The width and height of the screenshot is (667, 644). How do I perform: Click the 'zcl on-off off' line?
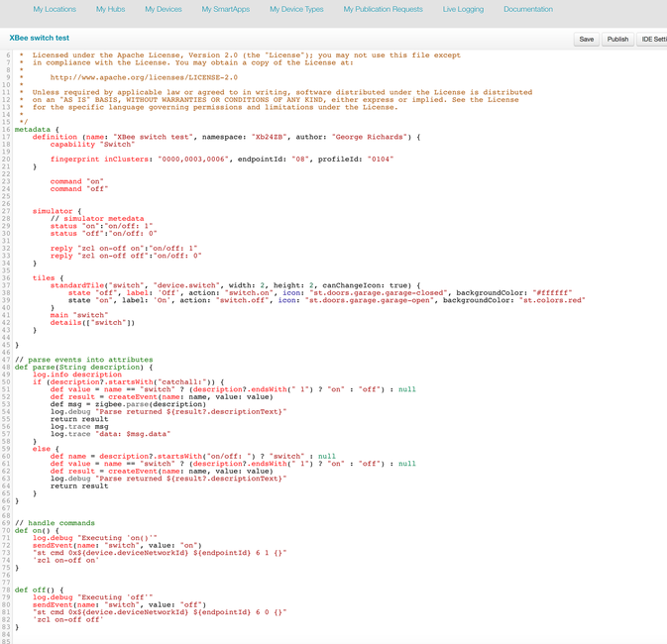68,620
